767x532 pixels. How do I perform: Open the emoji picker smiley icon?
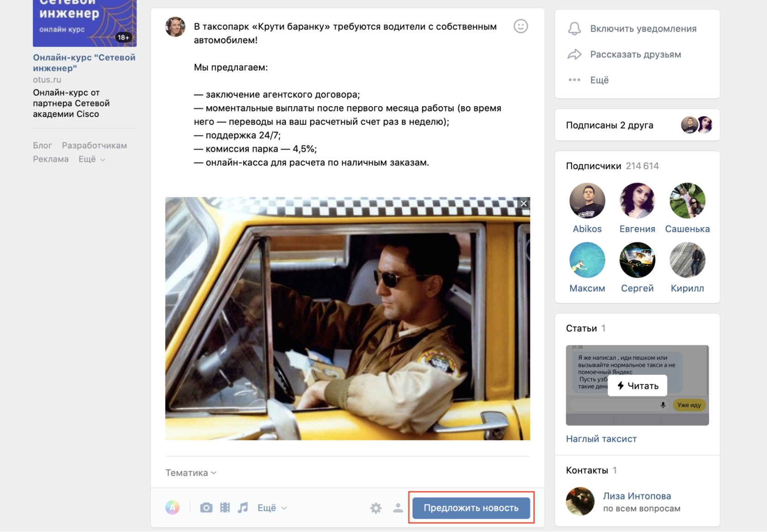tap(520, 26)
